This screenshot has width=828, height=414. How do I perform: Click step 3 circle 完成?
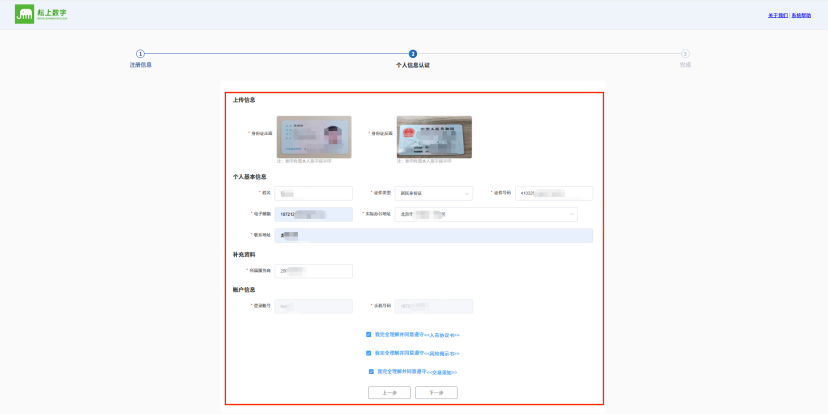(685, 54)
